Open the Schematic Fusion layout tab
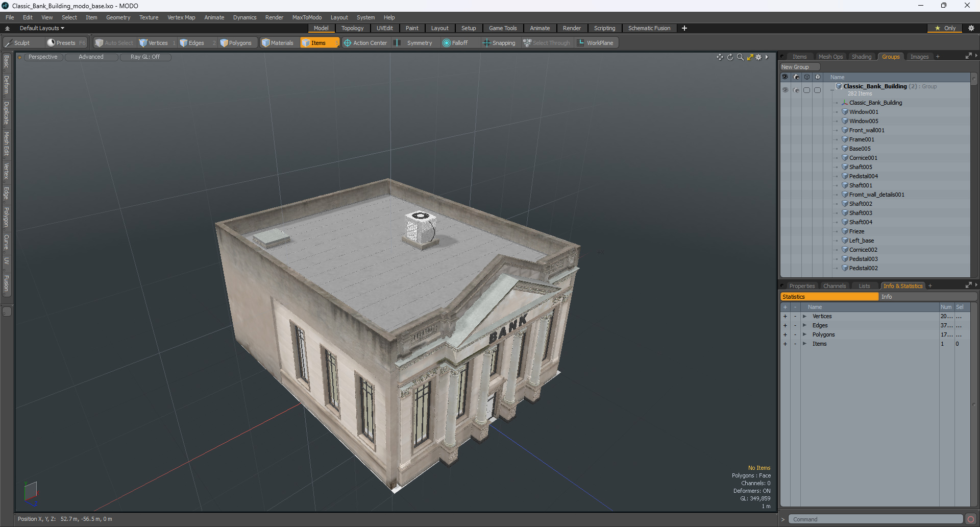The image size is (980, 527). tap(649, 28)
